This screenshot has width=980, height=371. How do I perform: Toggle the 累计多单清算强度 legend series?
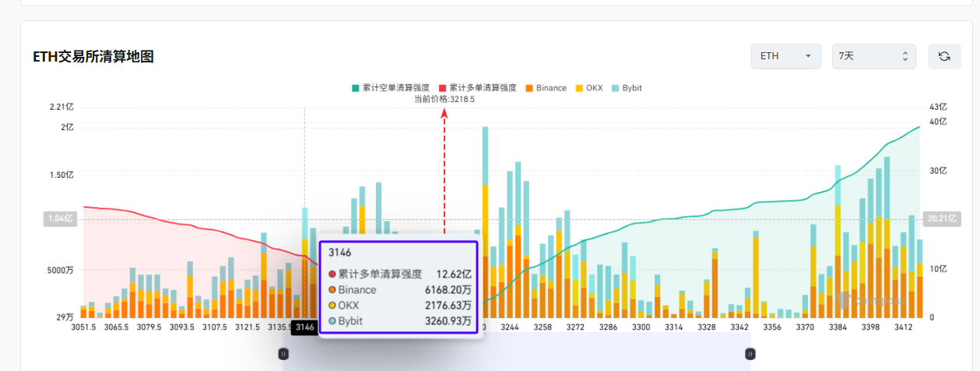[x=478, y=88]
